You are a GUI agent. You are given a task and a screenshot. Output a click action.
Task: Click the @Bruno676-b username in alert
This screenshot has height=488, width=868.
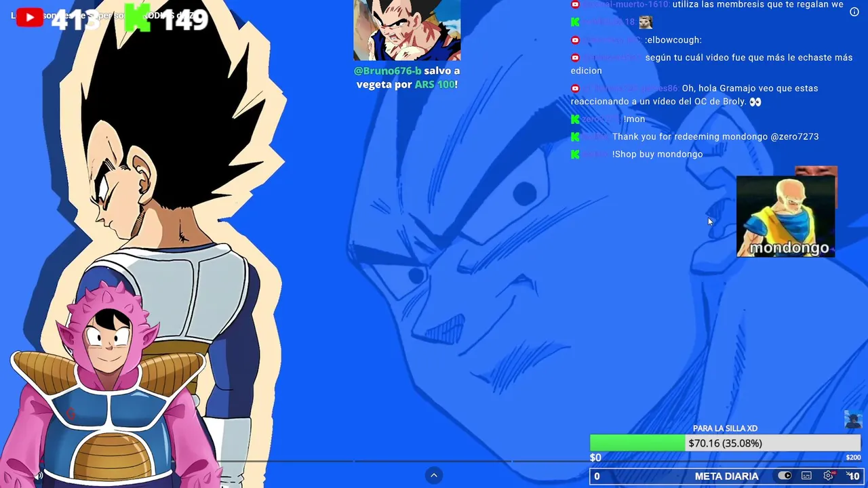[x=387, y=70]
